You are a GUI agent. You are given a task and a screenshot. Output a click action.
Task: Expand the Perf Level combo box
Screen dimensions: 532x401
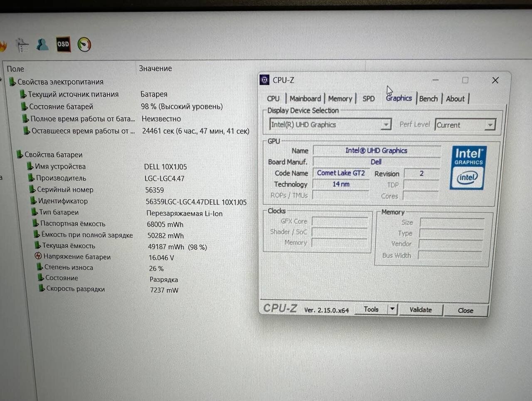[x=490, y=125]
